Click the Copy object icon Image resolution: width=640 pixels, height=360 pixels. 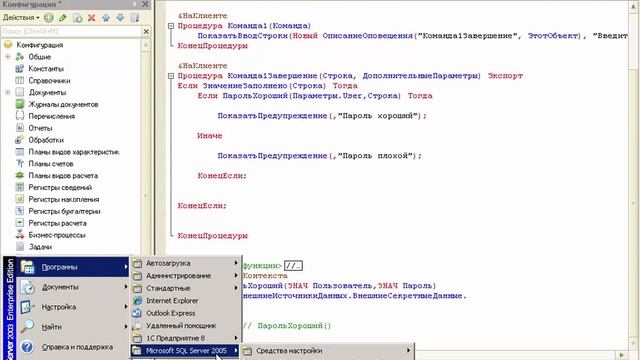(77, 18)
